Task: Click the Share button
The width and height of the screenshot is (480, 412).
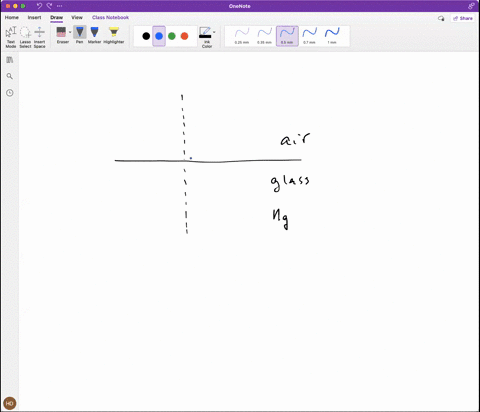Action: [463, 18]
